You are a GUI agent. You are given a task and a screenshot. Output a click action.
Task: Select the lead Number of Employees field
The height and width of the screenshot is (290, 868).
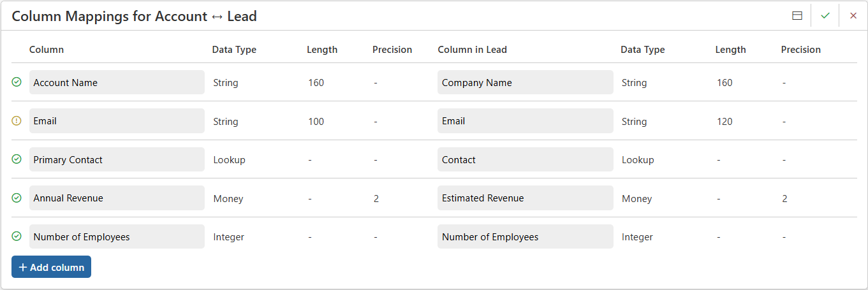click(525, 236)
